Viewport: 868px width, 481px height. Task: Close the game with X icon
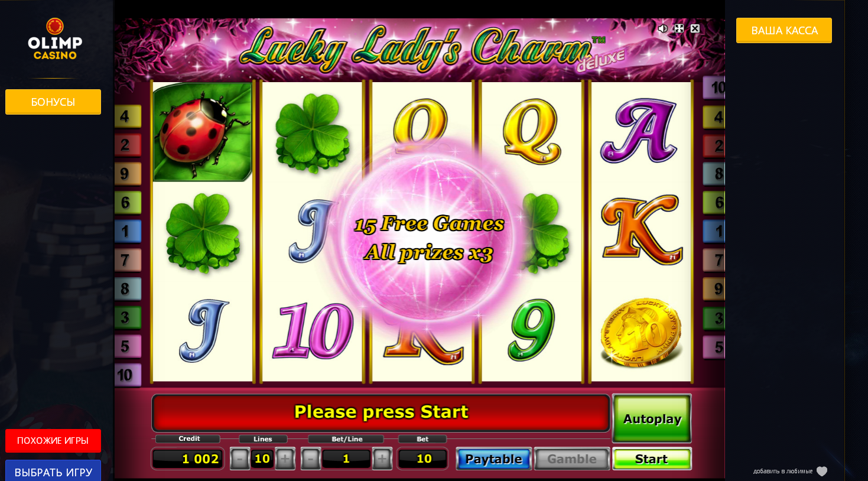tap(695, 28)
